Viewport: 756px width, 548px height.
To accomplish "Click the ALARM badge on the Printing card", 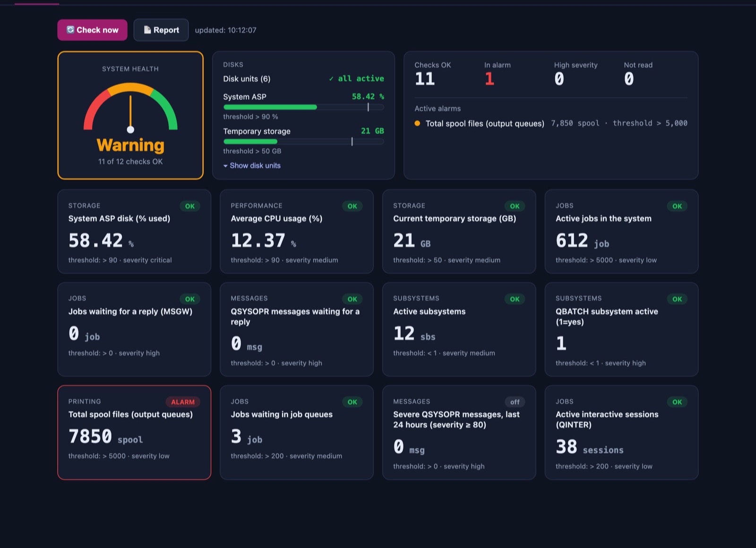I will tap(183, 402).
